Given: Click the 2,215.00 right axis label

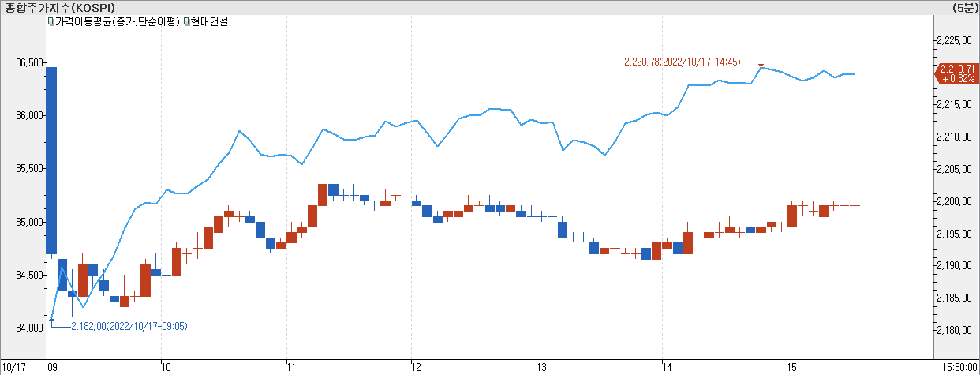Looking at the screenshot, I should [954, 105].
